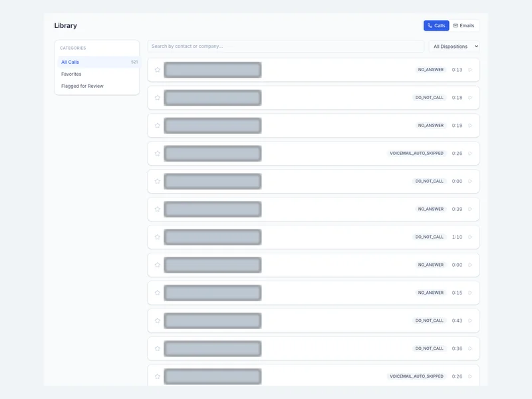Image resolution: width=532 pixels, height=399 pixels.
Task: Click the NO_ANSWER badge on the 0:15 row
Action: [x=430, y=293]
